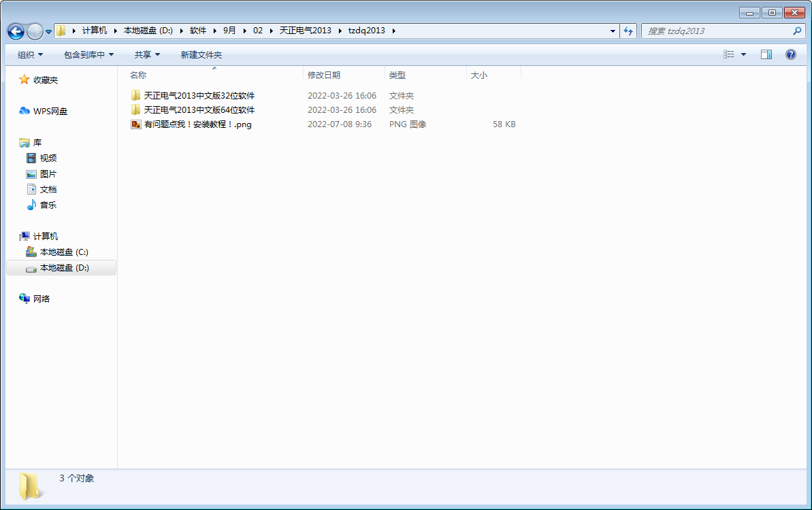Open the change view icon button
The image size is (812, 510).
click(729, 54)
